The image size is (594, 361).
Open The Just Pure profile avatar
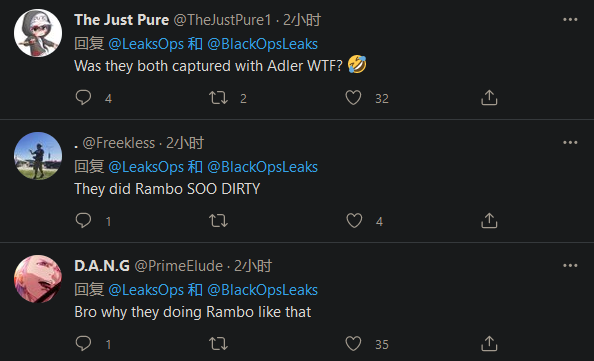pos(38,33)
